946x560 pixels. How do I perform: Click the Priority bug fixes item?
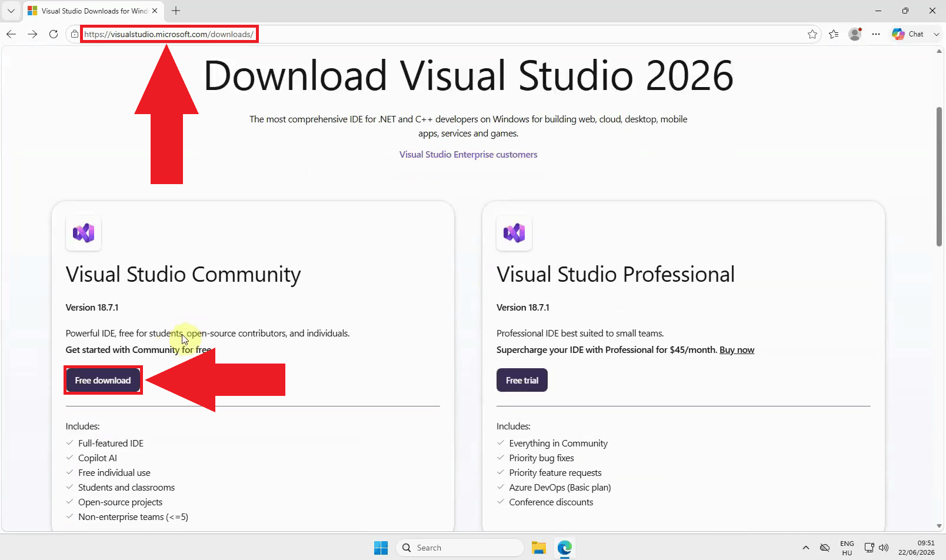541,458
